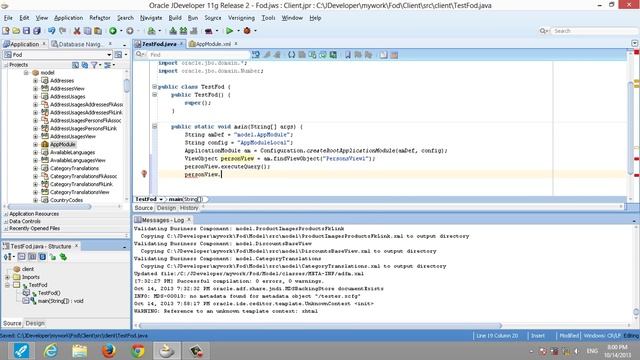Image resolution: width=640 pixels, height=360 pixels.
Task: Switch to the Database Navigator tab
Action: click(x=80, y=44)
